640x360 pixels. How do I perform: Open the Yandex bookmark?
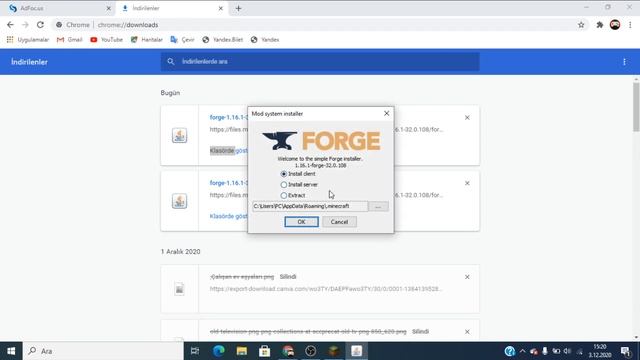point(265,40)
